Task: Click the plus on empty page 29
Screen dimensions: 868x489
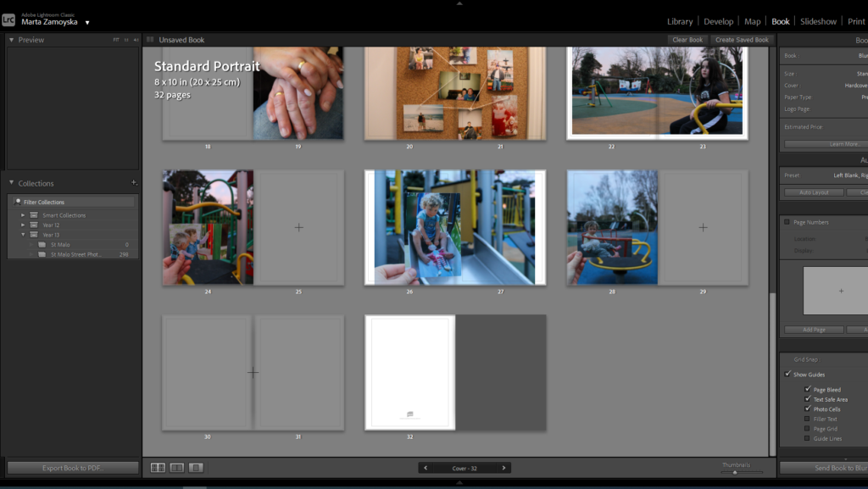Action: [703, 227]
